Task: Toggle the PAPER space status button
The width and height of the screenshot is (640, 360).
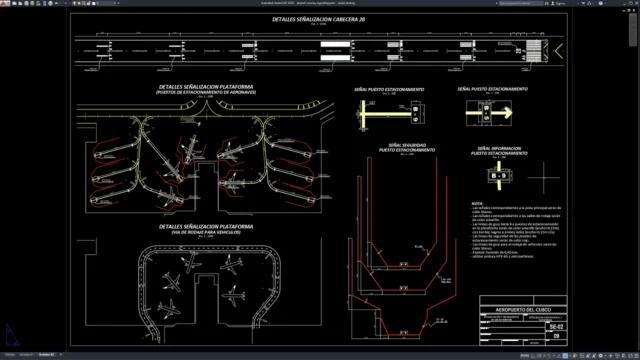Action: click(524, 356)
